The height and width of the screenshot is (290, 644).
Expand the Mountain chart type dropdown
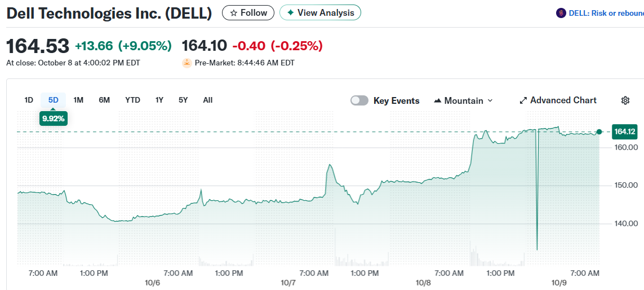click(489, 100)
